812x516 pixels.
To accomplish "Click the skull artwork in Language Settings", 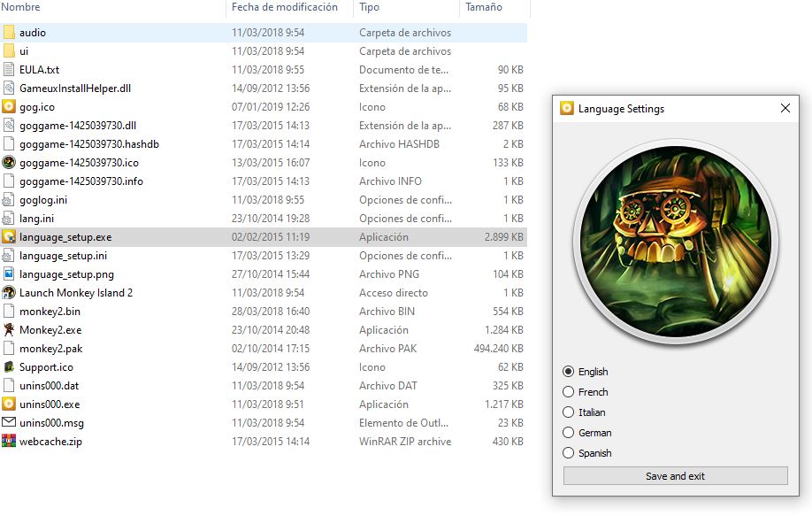I will click(675, 242).
